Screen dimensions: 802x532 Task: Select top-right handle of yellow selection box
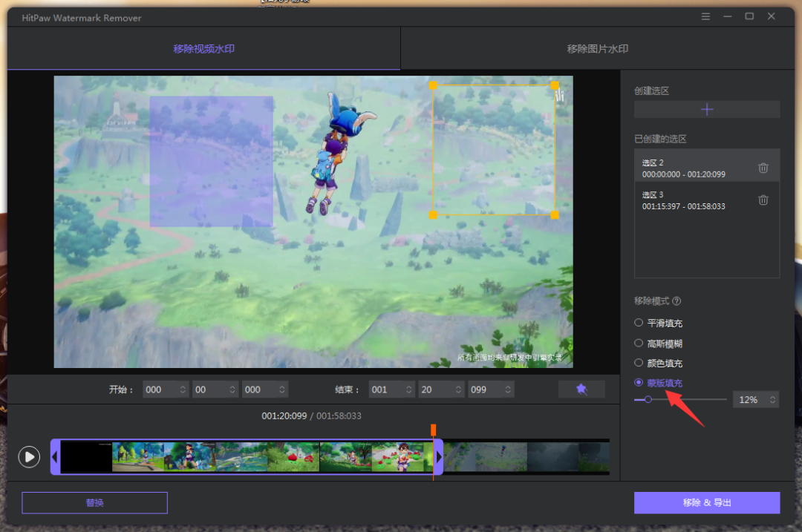click(x=555, y=85)
